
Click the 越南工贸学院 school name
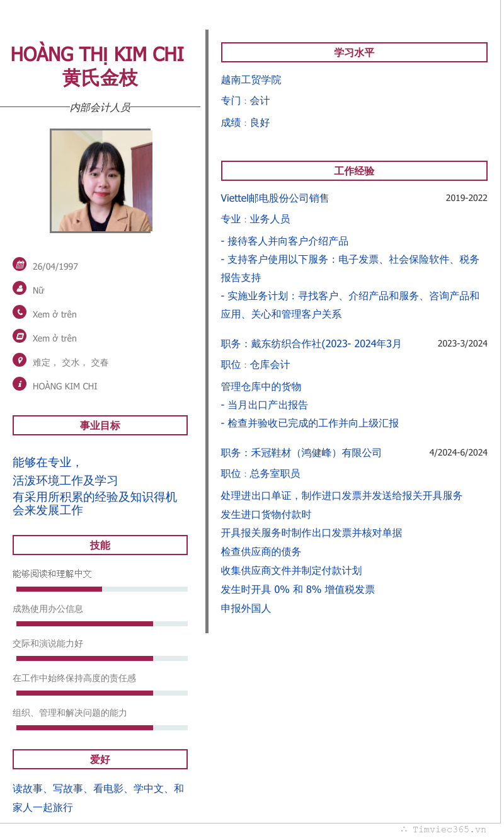click(251, 80)
